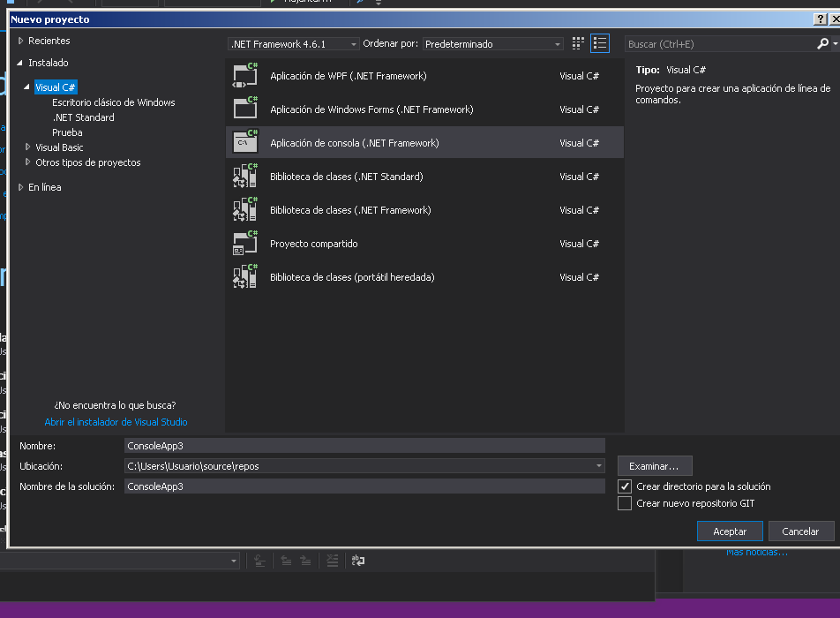Click the previous message icon in bottom toolbar
The height and width of the screenshot is (618, 840).
(287, 561)
